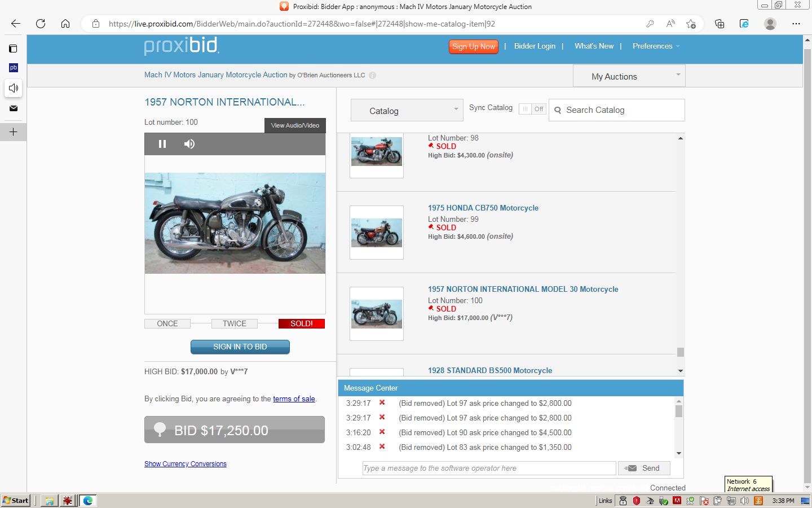Open the terms of sale link
Viewport: 812px width, 508px height.
point(294,398)
